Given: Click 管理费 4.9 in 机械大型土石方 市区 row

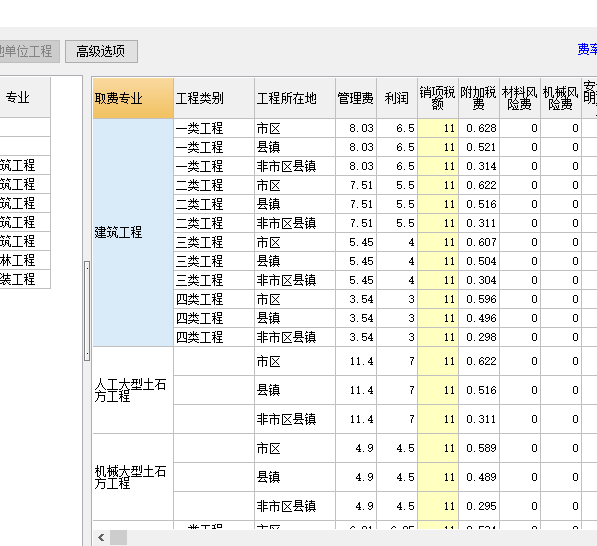Looking at the screenshot, I should tap(356, 448).
